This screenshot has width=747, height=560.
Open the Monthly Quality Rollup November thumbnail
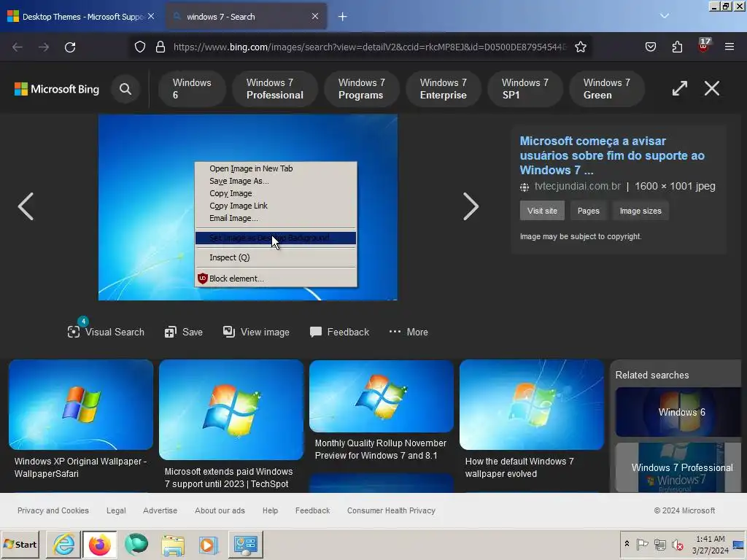click(x=381, y=396)
